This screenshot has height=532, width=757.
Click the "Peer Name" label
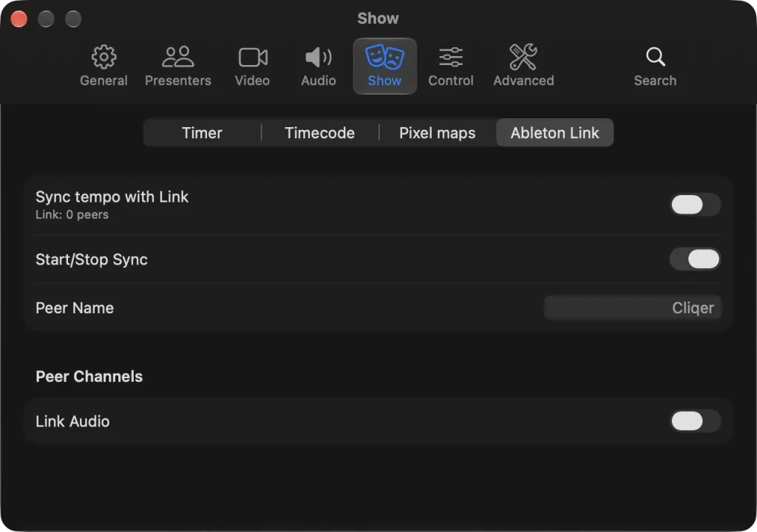pyautogui.click(x=75, y=308)
